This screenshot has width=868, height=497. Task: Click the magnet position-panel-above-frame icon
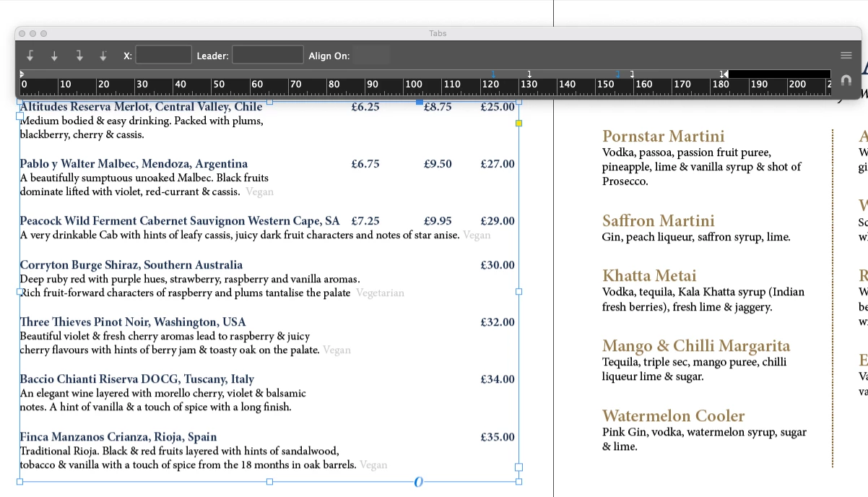[x=846, y=80]
